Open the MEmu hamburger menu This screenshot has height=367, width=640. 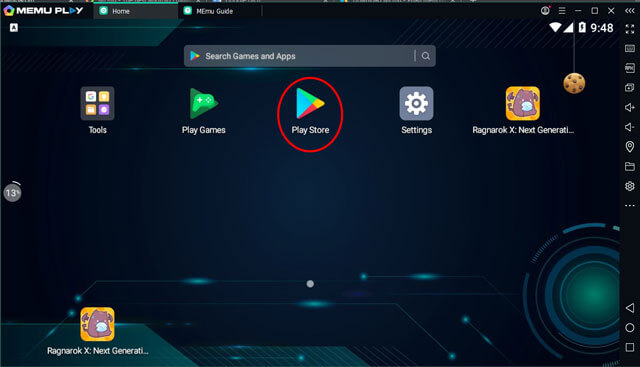(562, 11)
